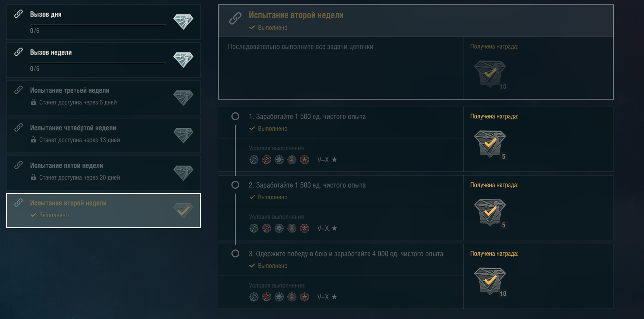Select the circle marker of task 1
Viewport: 644px width, 319px height.
235,117
